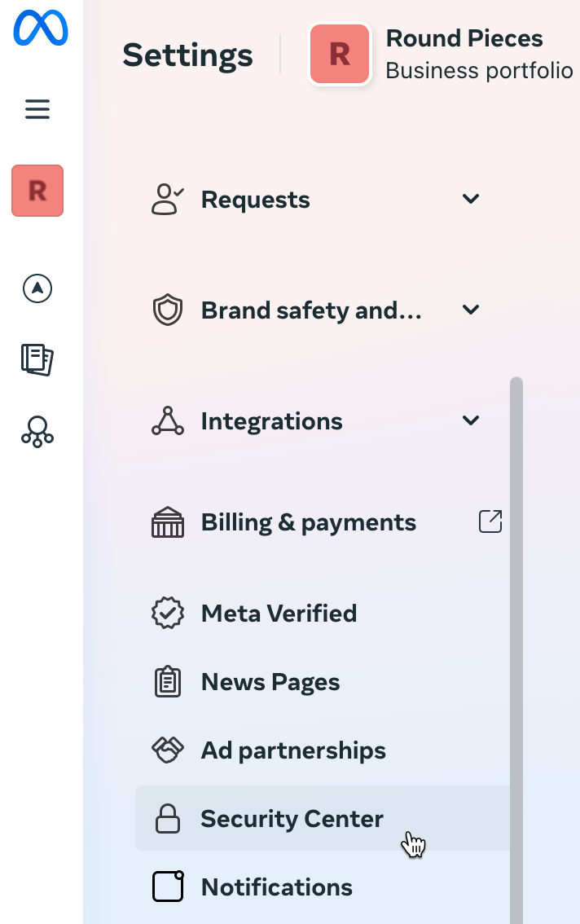Expand the Integrations section

470,420
